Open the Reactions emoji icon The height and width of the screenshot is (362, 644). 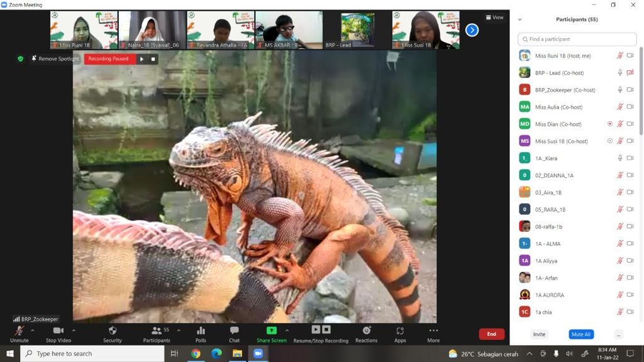tap(366, 331)
